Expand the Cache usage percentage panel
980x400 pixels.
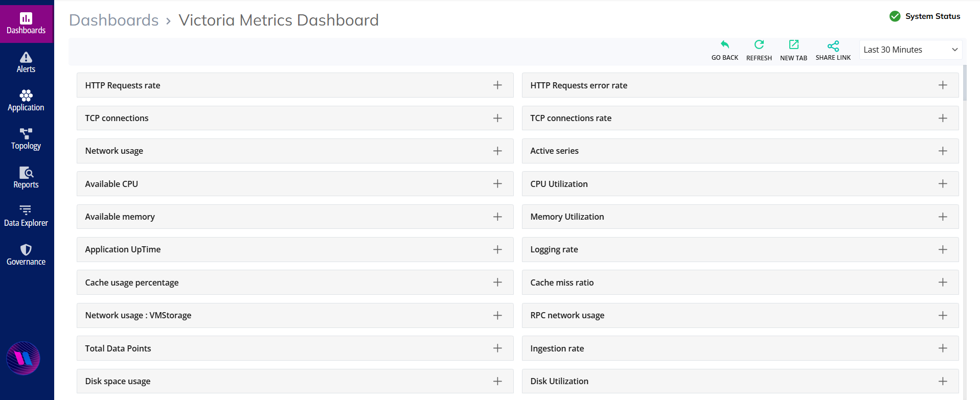tap(497, 283)
